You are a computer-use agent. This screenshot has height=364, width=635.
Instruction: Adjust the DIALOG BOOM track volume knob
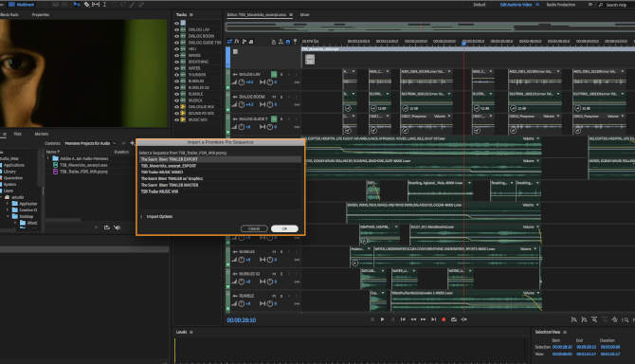[242, 104]
